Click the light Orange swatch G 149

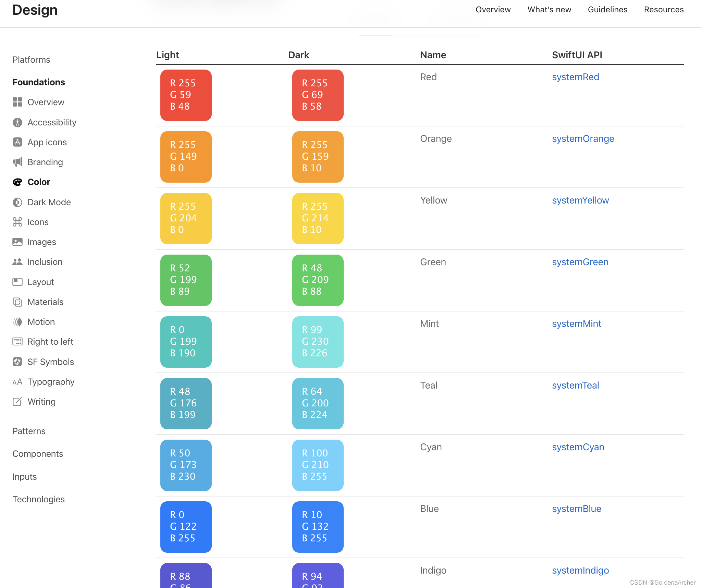186,157
